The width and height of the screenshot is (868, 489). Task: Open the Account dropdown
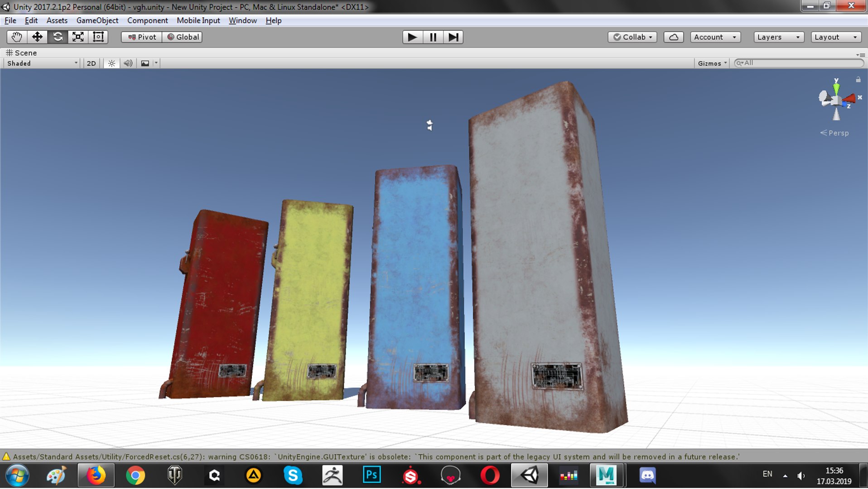coord(715,37)
